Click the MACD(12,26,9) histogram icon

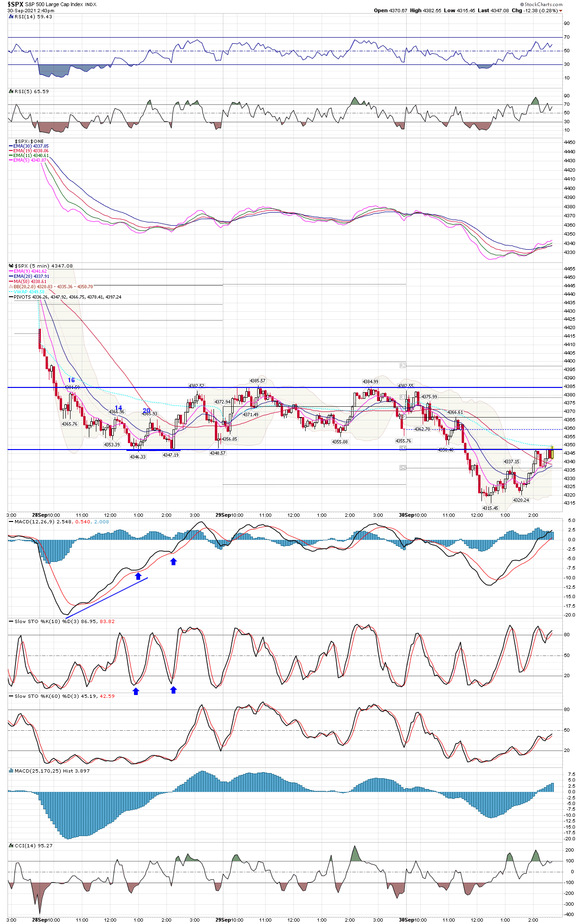point(11,521)
